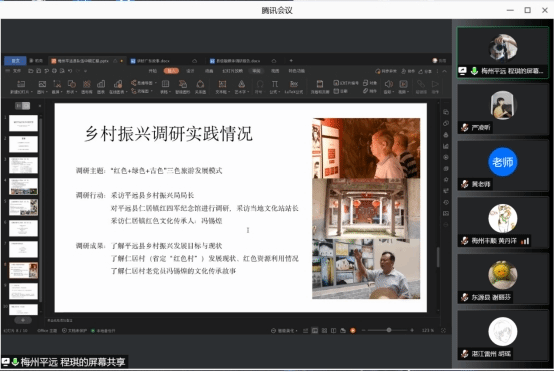Click the online chart (在线图表) icon
The width and height of the screenshot is (554, 372).
pos(118,84)
